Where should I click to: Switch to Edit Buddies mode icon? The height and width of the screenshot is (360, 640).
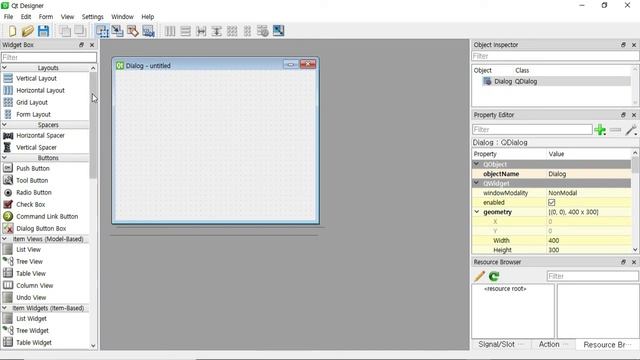133,31
